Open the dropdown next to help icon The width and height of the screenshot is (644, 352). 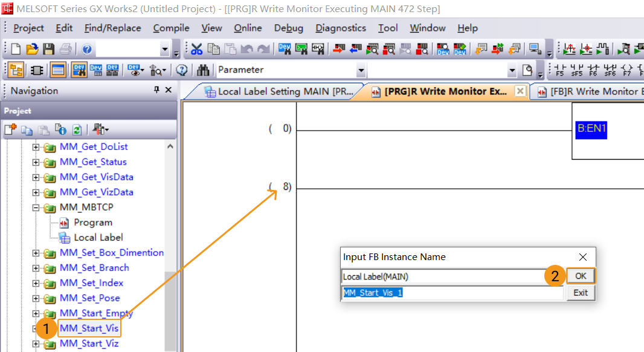tap(165, 50)
